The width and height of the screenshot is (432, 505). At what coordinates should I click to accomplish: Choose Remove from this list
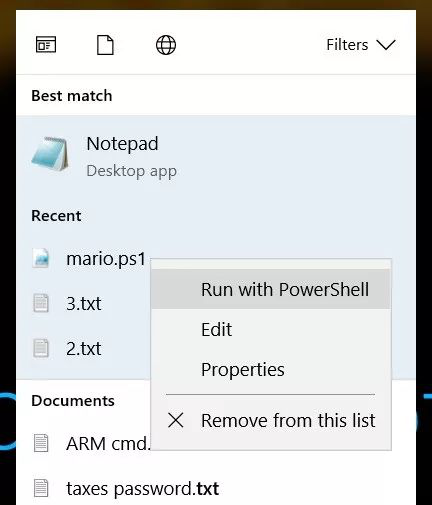[270, 420]
